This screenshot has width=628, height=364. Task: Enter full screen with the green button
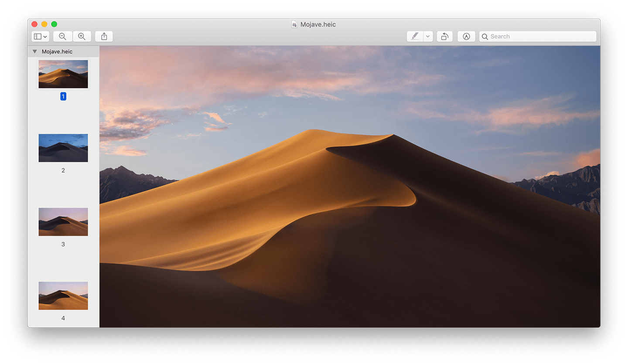tap(54, 24)
